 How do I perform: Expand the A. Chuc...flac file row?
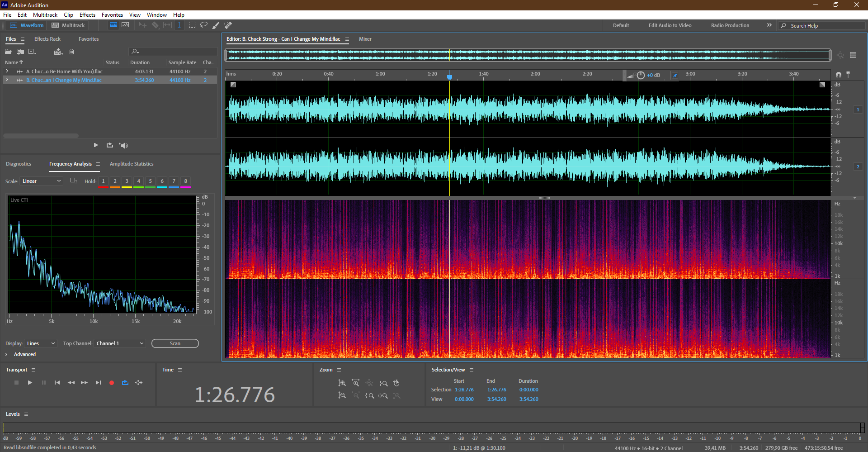(x=7, y=71)
